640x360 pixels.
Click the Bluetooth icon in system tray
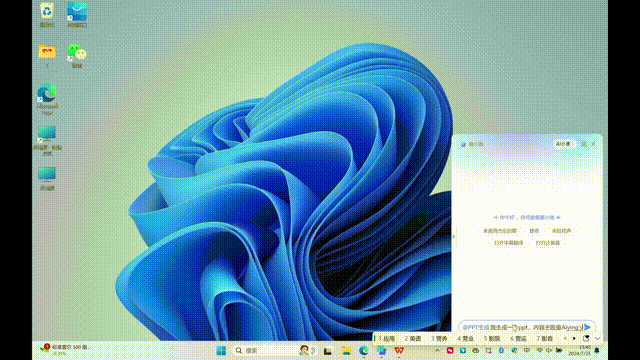501,351
